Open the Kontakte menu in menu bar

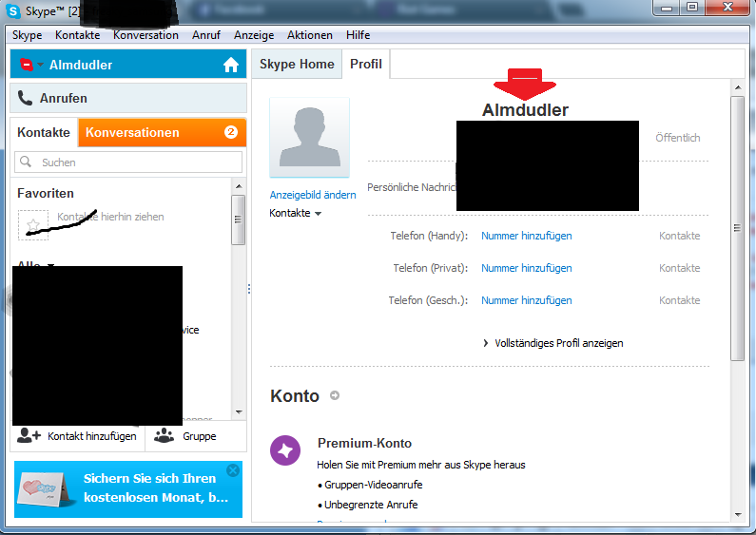pyautogui.click(x=77, y=35)
